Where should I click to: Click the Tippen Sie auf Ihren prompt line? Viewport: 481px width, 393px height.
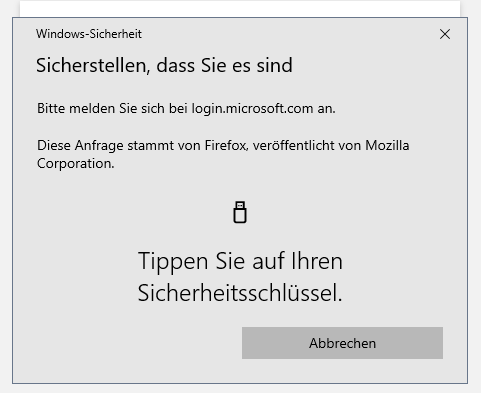pyautogui.click(x=240, y=261)
